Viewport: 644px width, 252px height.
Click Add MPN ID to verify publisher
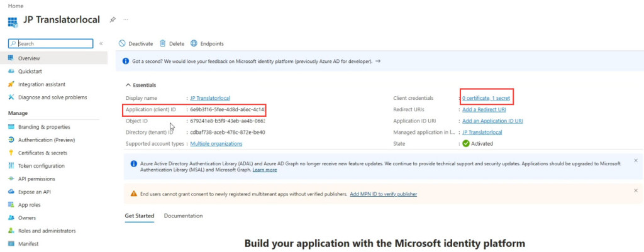[x=383, y=194]
